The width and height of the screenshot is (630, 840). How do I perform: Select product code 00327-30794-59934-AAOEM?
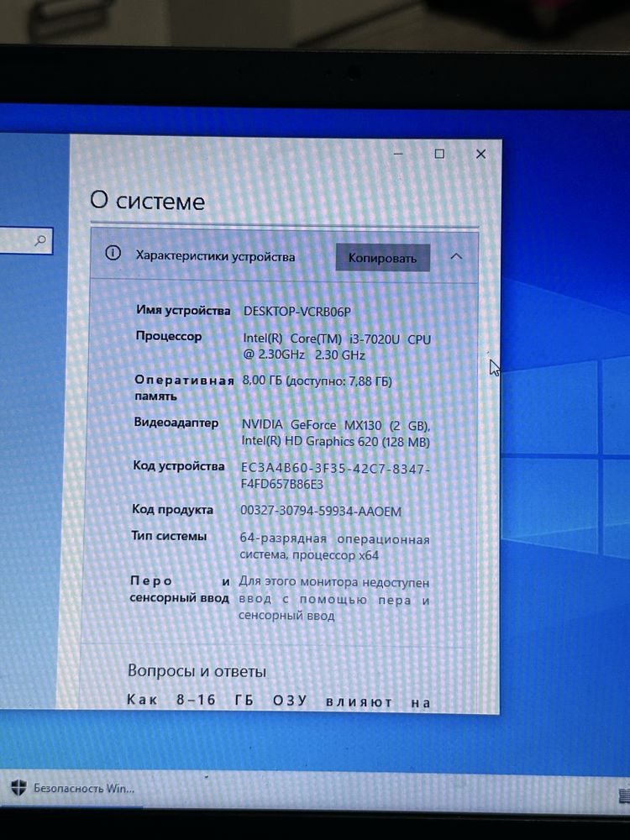320,512
